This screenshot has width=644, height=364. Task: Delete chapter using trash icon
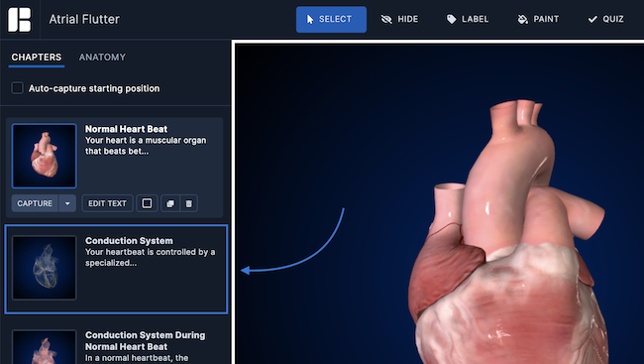coord(188,203)
